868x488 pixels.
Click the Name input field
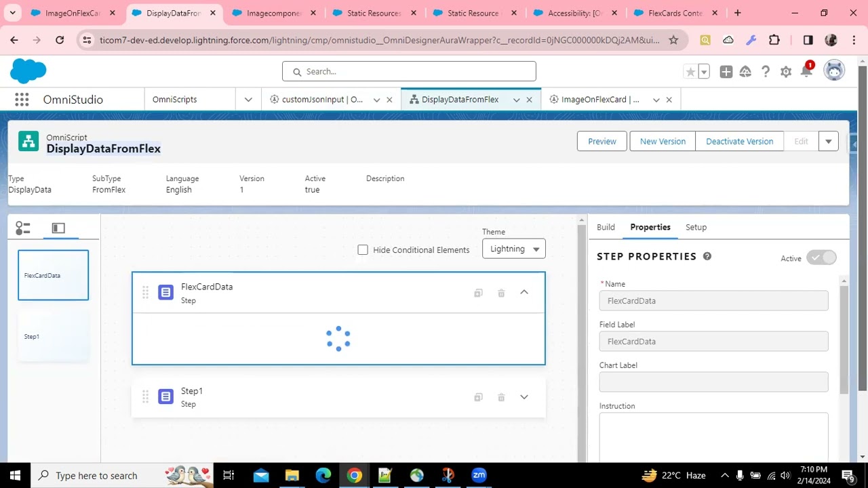point(713,301)
